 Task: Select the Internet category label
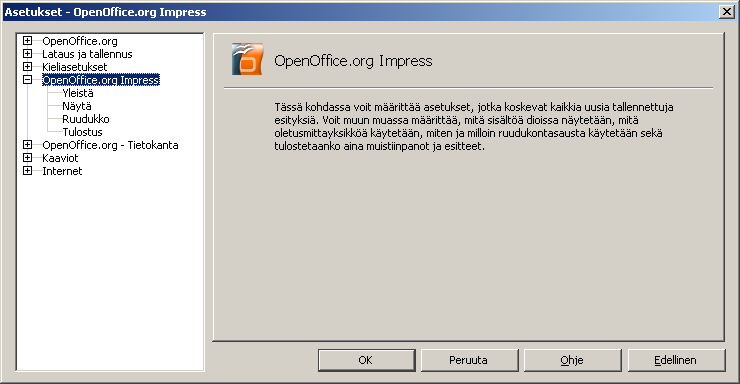pos(62,171)
